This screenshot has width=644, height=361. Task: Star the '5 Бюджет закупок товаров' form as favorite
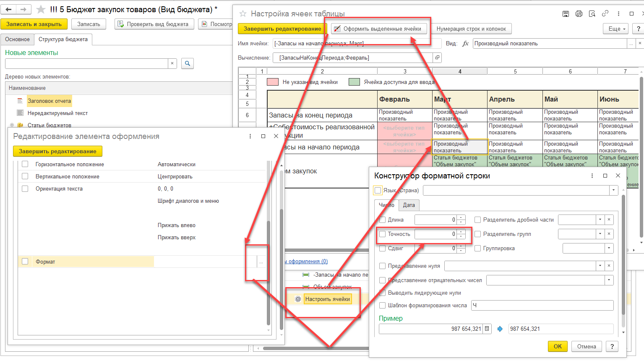[41, 9]
